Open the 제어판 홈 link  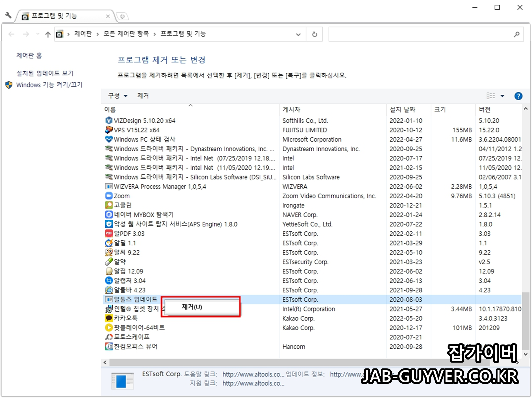[x=29, y=56]
